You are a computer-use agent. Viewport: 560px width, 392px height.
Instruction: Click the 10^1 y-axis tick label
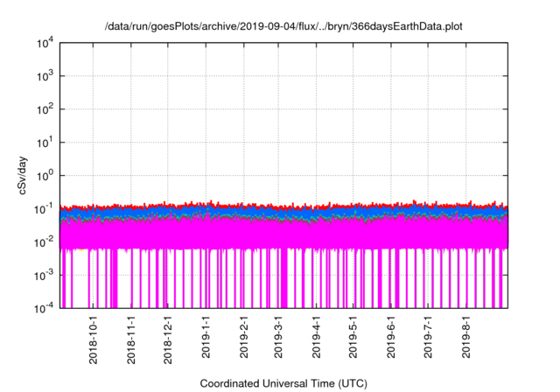point(45,142)
